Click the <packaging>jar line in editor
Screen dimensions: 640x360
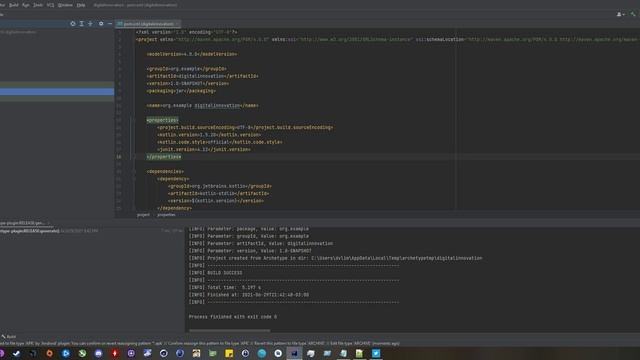coord(181,91)
